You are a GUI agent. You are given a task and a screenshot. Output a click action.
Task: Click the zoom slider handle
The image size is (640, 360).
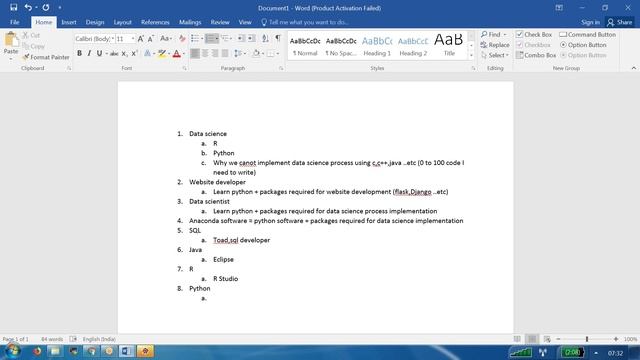pos(587,339)
